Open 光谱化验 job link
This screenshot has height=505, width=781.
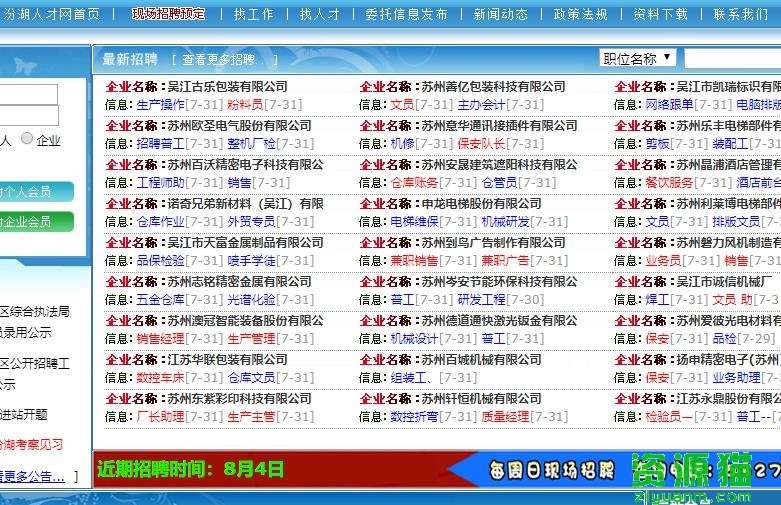pos(251,299)
